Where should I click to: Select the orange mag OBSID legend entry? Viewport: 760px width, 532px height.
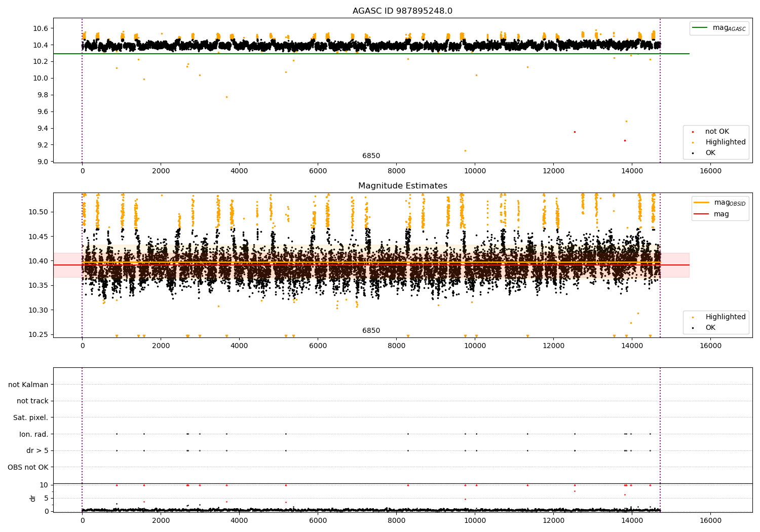tap(702, 203)
